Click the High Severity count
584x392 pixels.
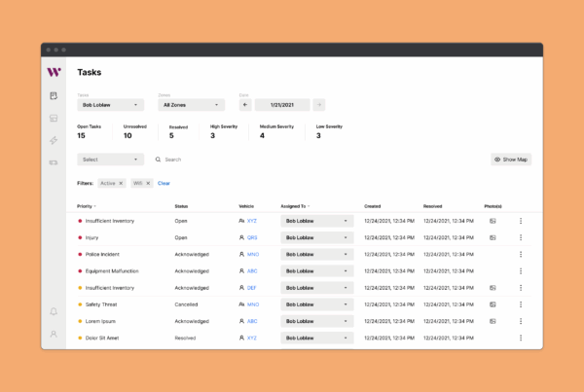click(x=212, y=135)
